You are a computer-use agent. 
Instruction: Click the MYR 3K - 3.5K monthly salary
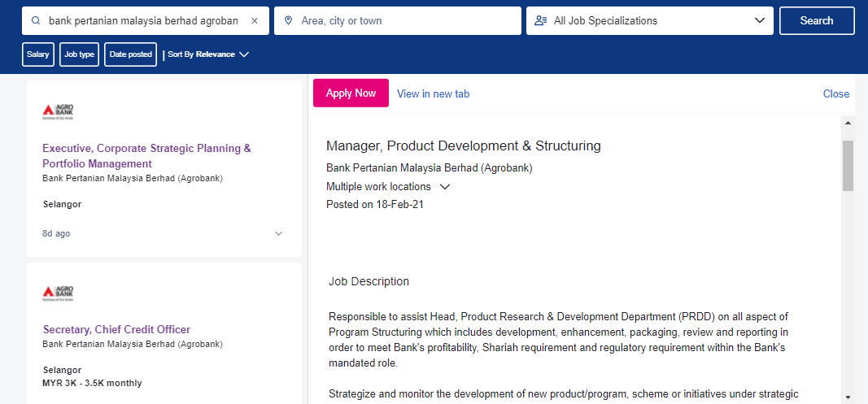92,383
